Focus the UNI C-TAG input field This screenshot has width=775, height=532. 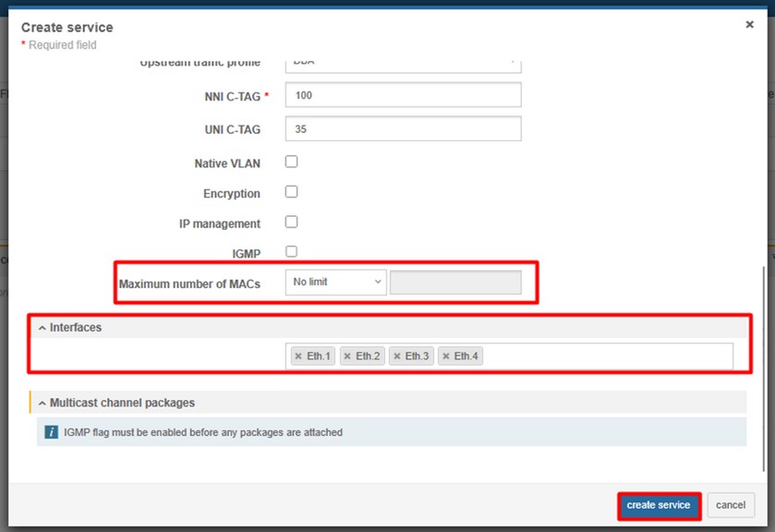click(403, 129)
